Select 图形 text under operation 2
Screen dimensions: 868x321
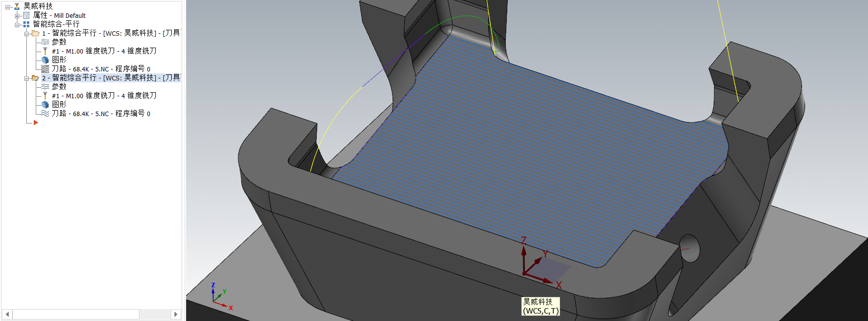coord(59,105)
